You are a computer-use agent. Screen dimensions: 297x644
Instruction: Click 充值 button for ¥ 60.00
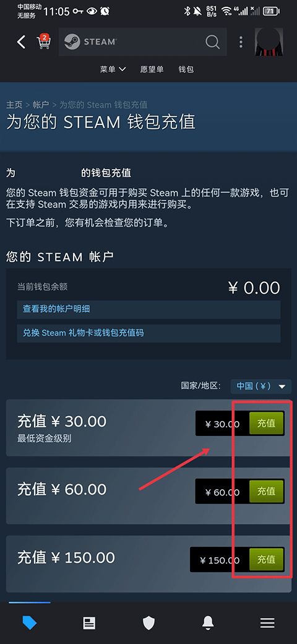[x=266, y=492]
